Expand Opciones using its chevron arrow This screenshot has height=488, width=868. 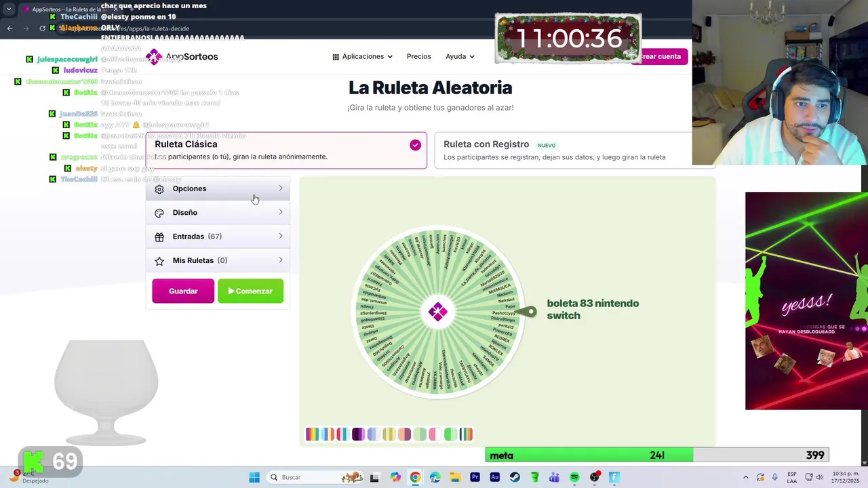point(281,188)
